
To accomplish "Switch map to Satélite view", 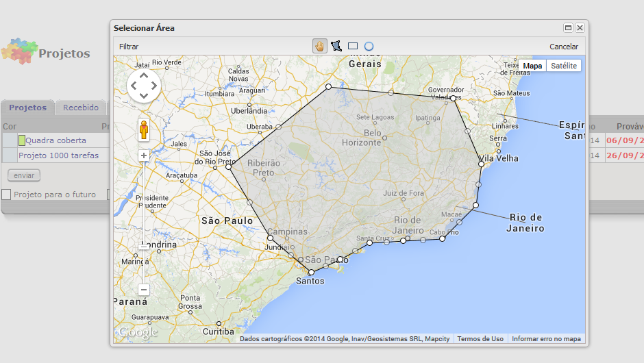I will point(564,66).
